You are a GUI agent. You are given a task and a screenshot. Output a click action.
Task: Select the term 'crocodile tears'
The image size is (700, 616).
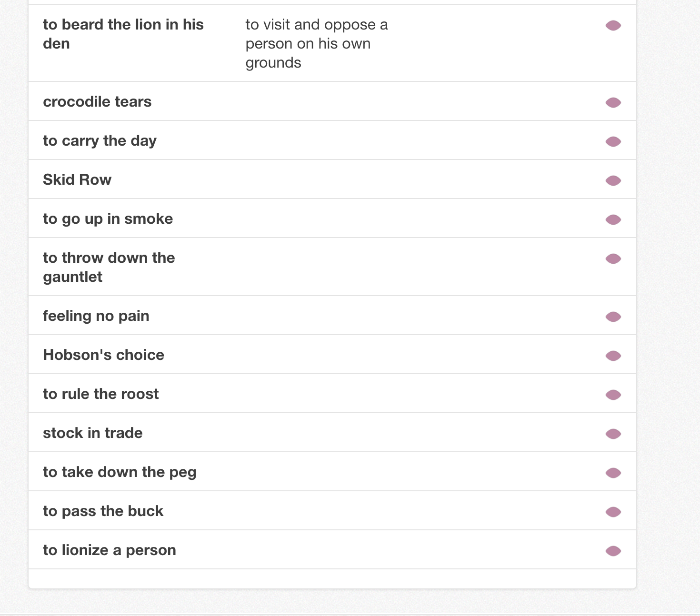[97, 101]
